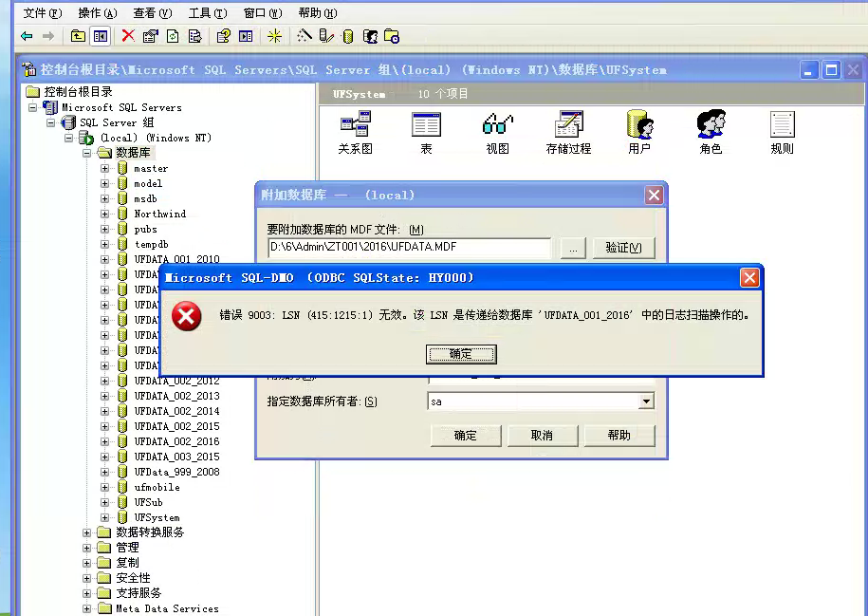Select 控制台根目录 root node in tree
Image resolution: width=868 pixels, height=616 pixels.
pyautogui.click(x=78, y=92)
